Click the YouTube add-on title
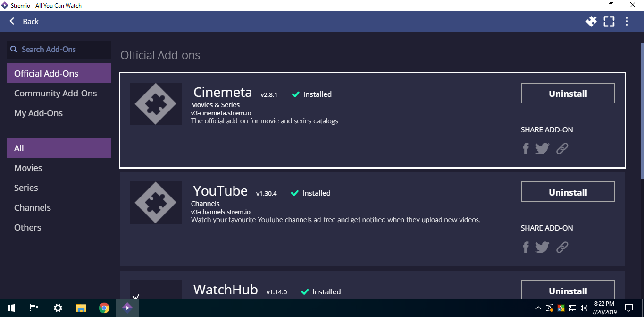Image resolution: width=644 pixels, height=317 pixels. (220, 191)
